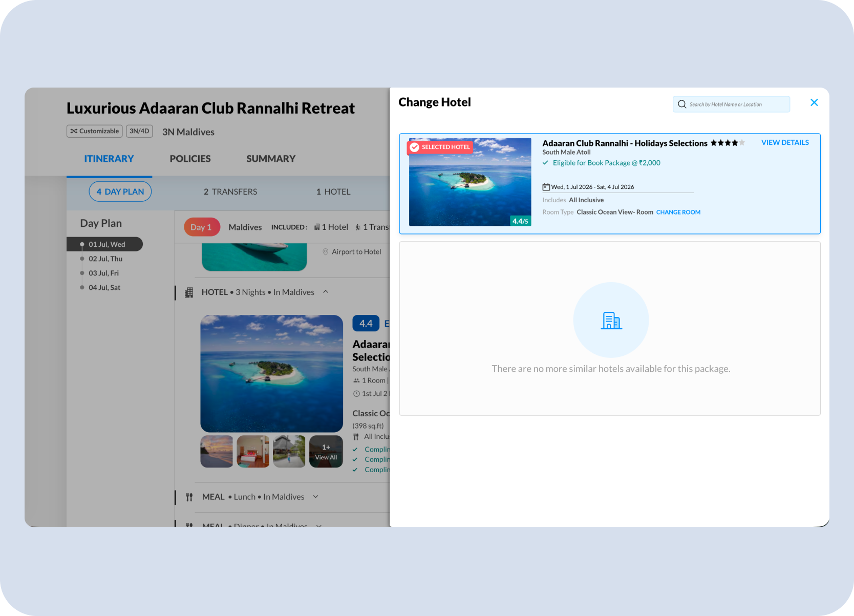Collapse the Hotel 3 Nights section
The image size is (854, 616).
(x=326, y=292)
